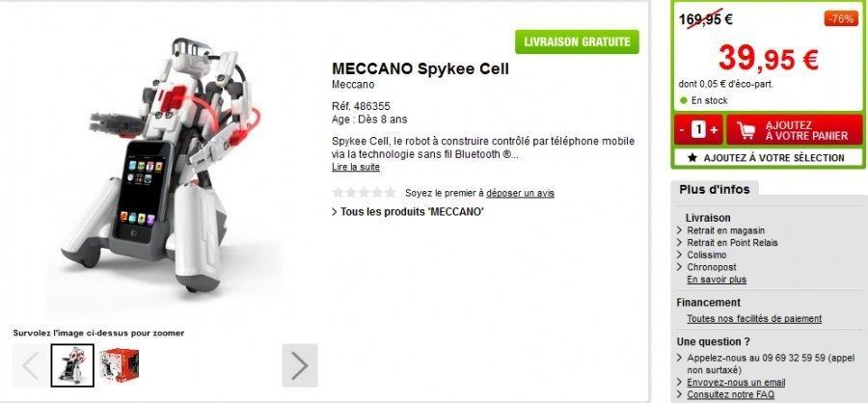Select the red box packaging thumbnail
Screen dimensions: 868x403
(119, 365)
